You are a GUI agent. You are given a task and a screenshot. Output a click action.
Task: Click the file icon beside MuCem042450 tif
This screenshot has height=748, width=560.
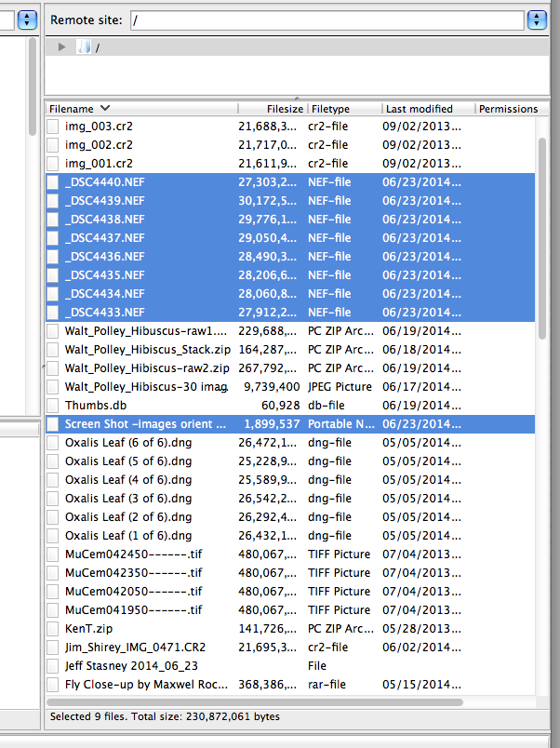[52, 554]
